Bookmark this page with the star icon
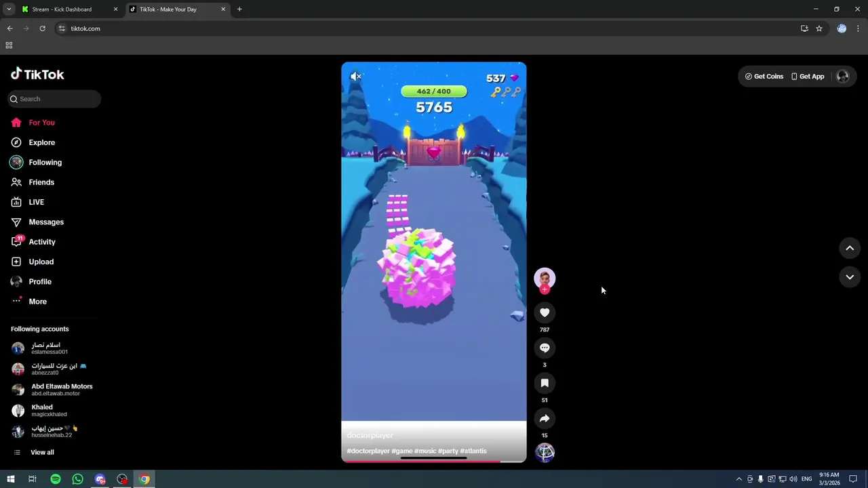 coord(819,28)
